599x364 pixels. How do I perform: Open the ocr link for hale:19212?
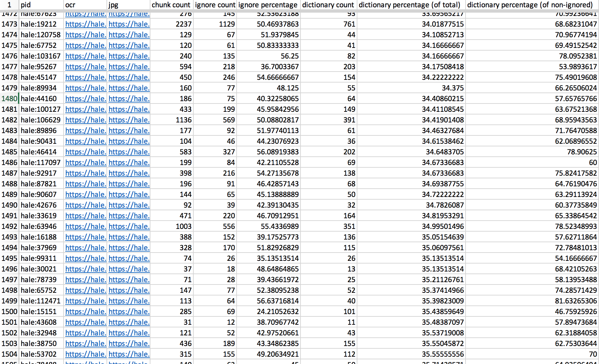86,24
